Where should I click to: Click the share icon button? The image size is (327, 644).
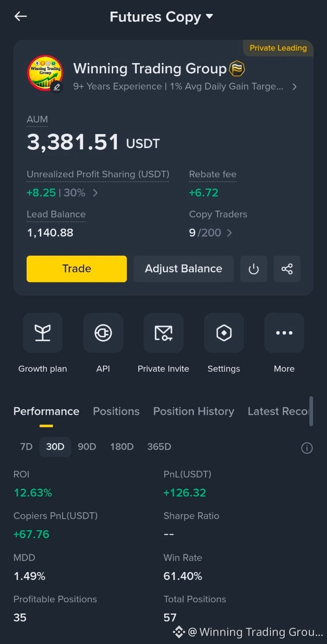(287, 269)
